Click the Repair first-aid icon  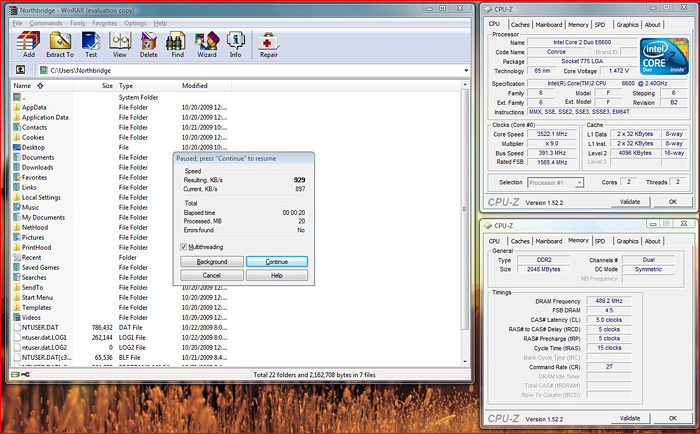tap(269, 41)
